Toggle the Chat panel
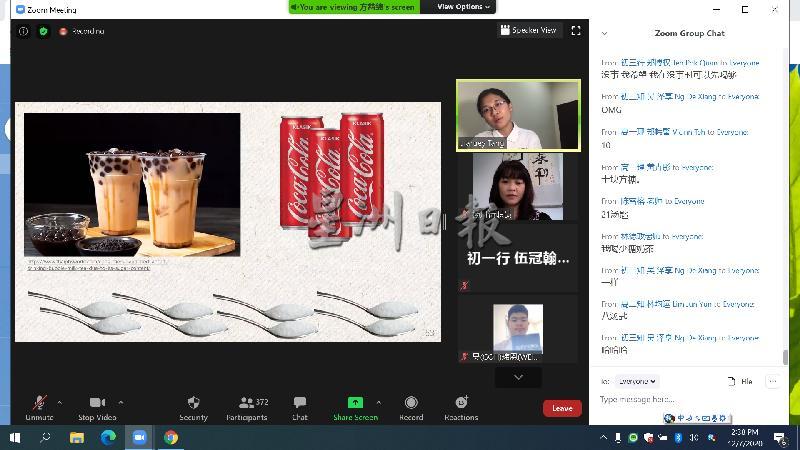 click(x=300, y=408)
